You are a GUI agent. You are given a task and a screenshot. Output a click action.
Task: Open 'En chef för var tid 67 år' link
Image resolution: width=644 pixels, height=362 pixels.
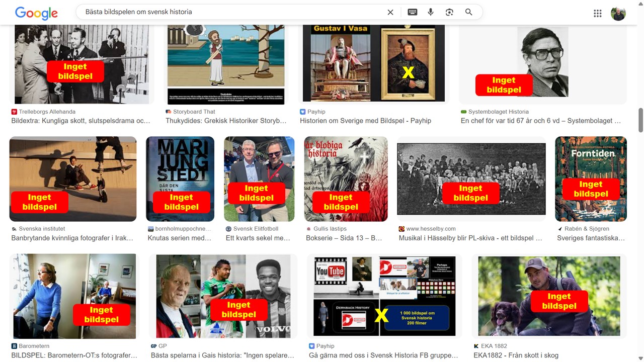click(541, 121)
